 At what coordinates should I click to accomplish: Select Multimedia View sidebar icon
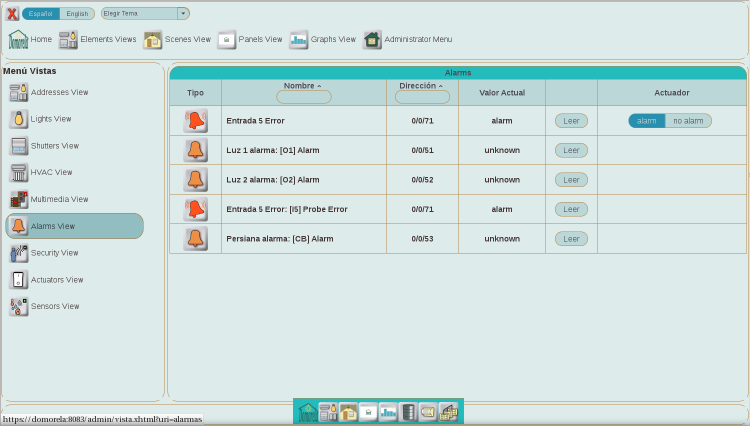point(19,199)
